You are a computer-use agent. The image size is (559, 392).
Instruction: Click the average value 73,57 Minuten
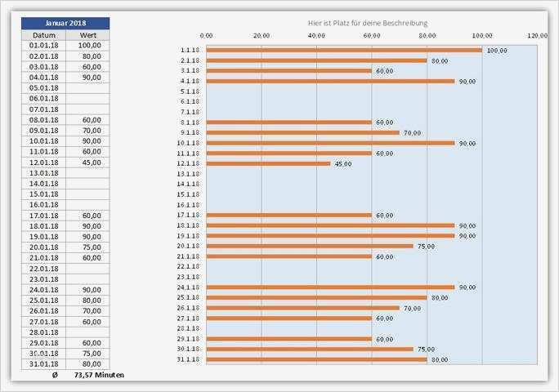[99, 375]
